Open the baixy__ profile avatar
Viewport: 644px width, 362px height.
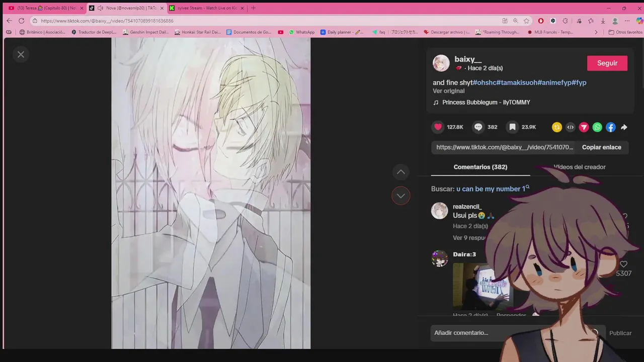click(441, 63)
